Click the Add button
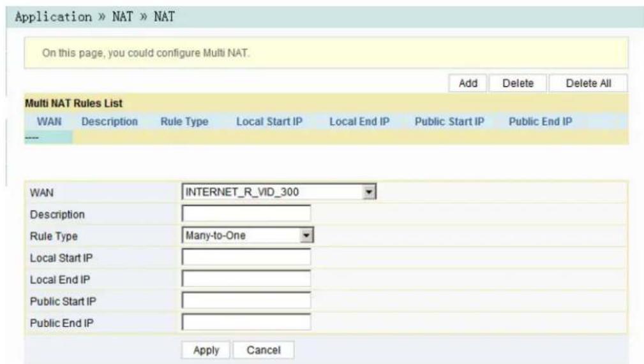 467,84
